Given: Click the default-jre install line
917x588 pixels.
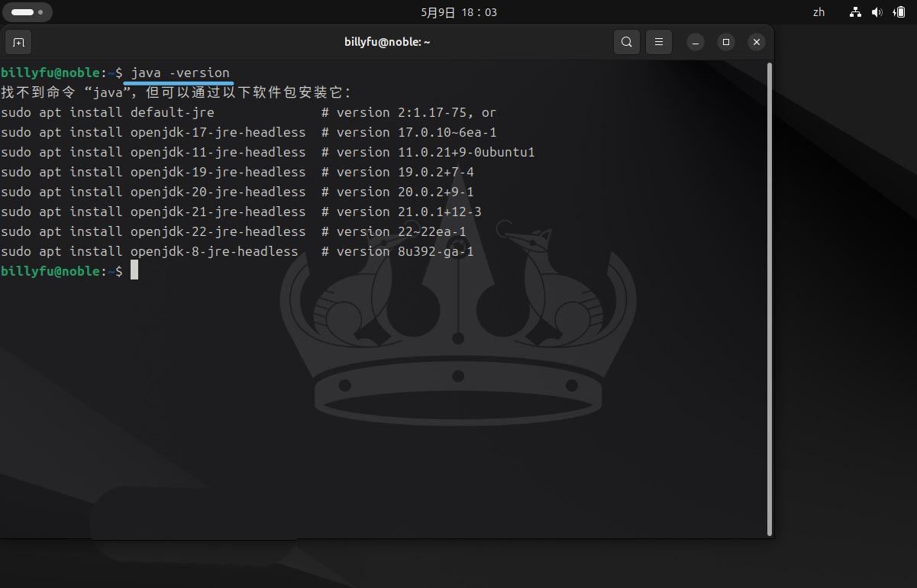Looking at the screenshot, I should tap(107, 112).
